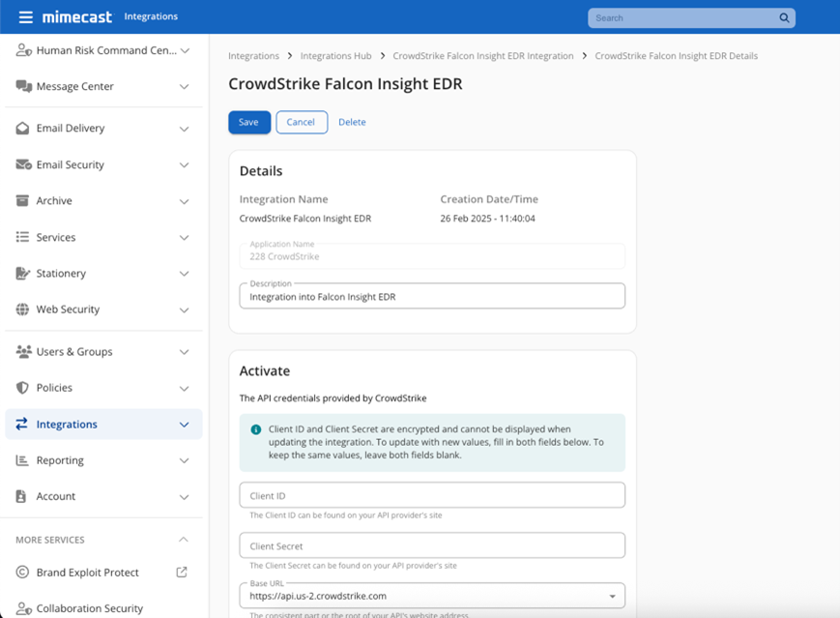Viewport: 840px width, 618px height.
Task: Click the Users & Groups people icon
Action: [23, 352]
